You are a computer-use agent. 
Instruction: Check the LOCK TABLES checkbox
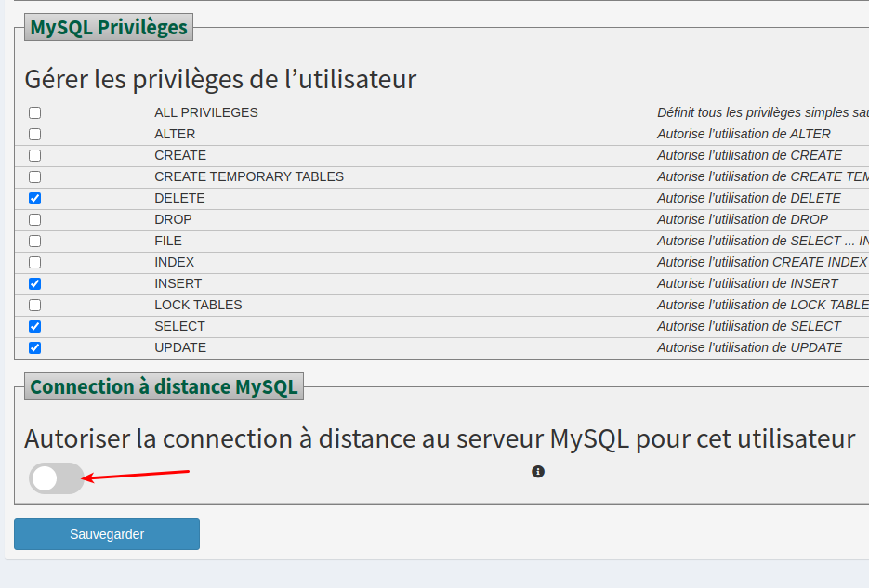point(35,305)
